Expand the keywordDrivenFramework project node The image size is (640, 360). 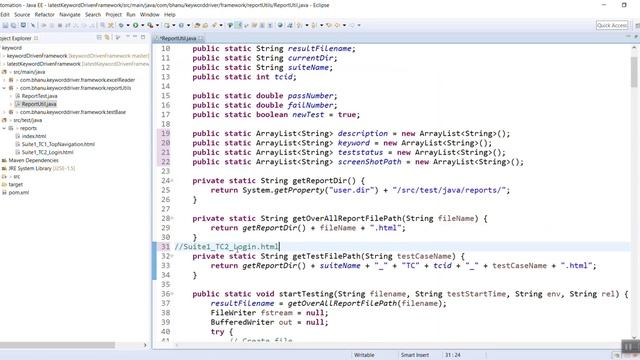(3, 56)
